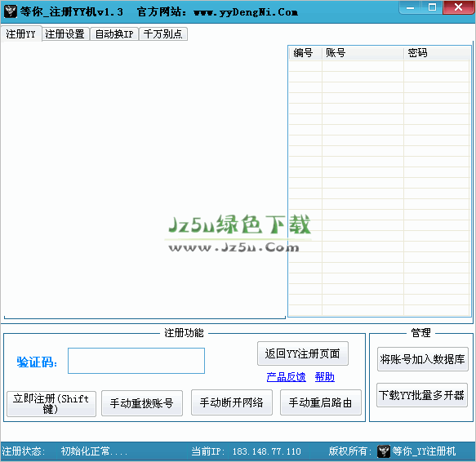Sort by the 账号 column header
This screenshot has height=462, width=476.
tap(363, 53)
